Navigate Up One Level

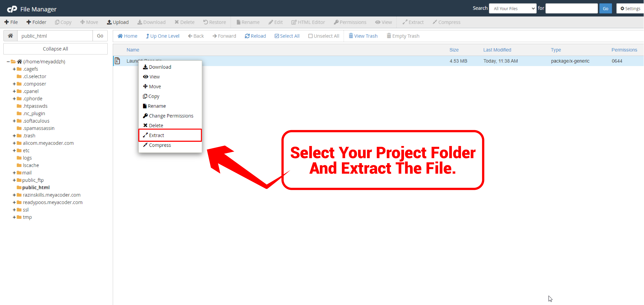(x=163, y=36)
